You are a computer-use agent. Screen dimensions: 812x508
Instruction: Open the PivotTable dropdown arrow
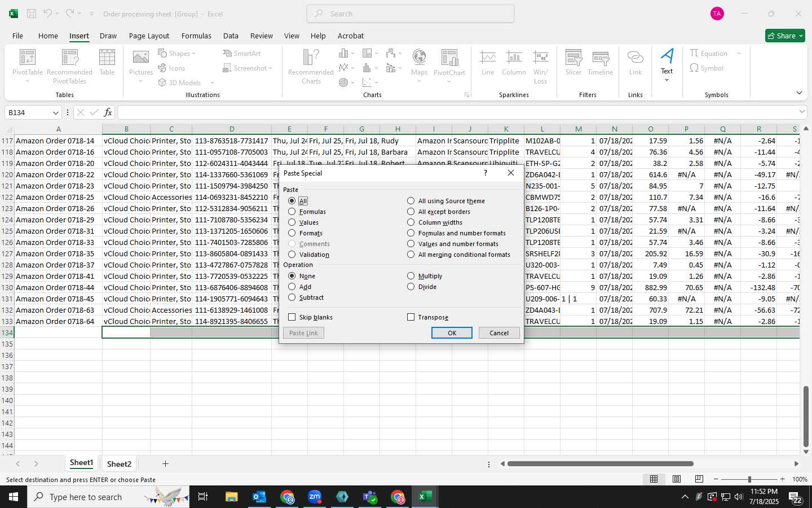click(27, 82)
